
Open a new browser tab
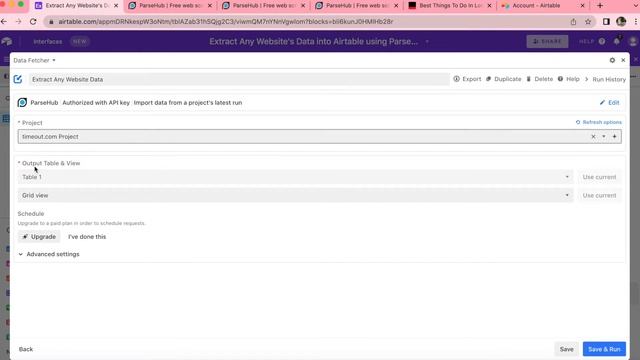600,6
